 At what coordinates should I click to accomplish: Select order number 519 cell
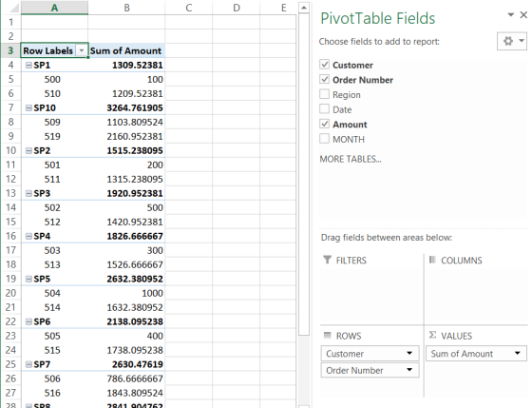coord(54,136)
